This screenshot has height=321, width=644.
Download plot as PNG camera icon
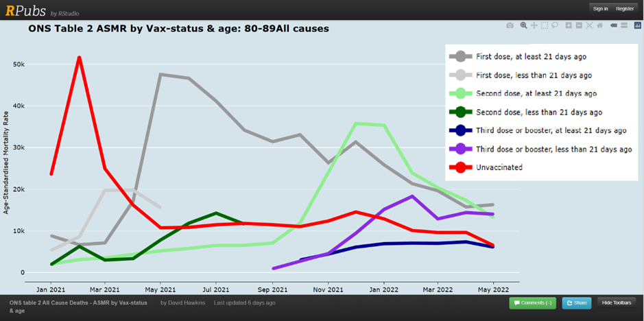pos(510,25)
